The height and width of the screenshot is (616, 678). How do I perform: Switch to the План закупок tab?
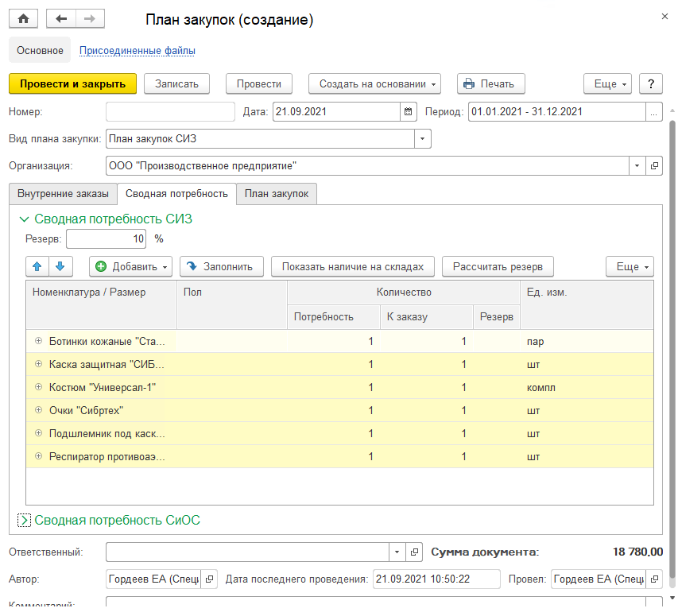click(277, 193)
